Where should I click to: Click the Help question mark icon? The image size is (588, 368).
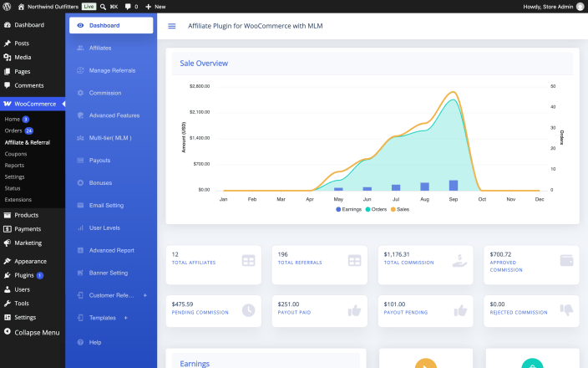80,342
